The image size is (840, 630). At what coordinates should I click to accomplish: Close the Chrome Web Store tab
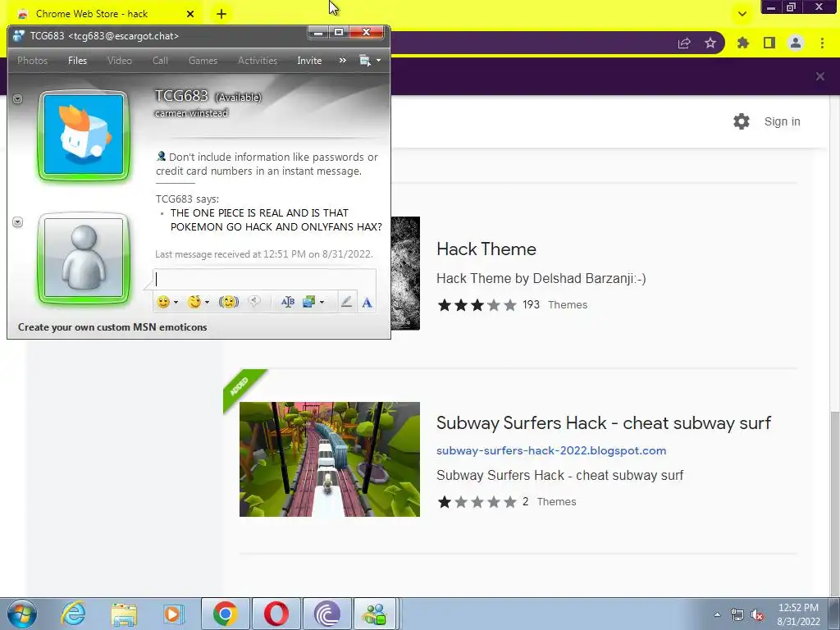[190, 14]
